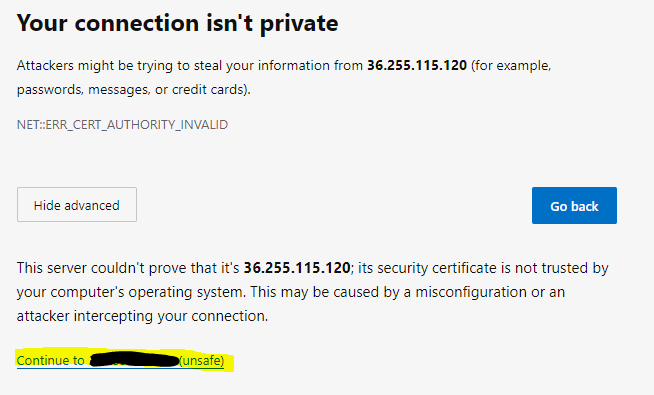The width and height of the screenshot is (654, 395).
Task: Select the NET::ERR_CERT_AUTHORITY_INVALID error code text
Action: point(122,125)
